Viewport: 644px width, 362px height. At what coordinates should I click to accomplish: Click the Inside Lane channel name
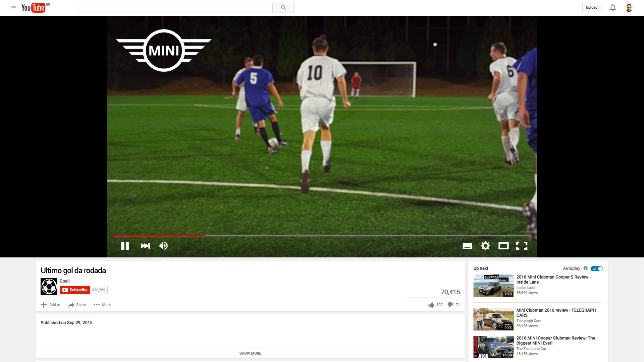(526, 288)
